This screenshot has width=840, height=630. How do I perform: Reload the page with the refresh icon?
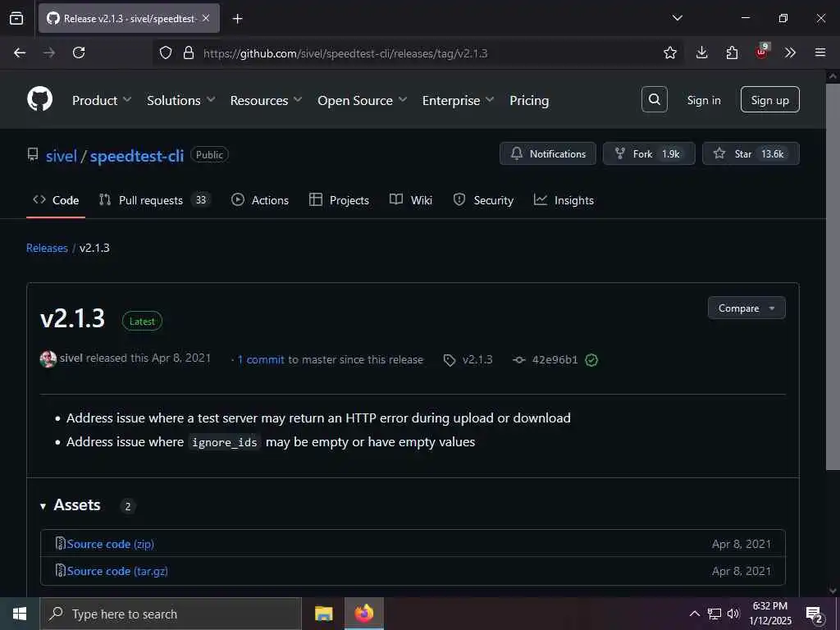point(79,52)
